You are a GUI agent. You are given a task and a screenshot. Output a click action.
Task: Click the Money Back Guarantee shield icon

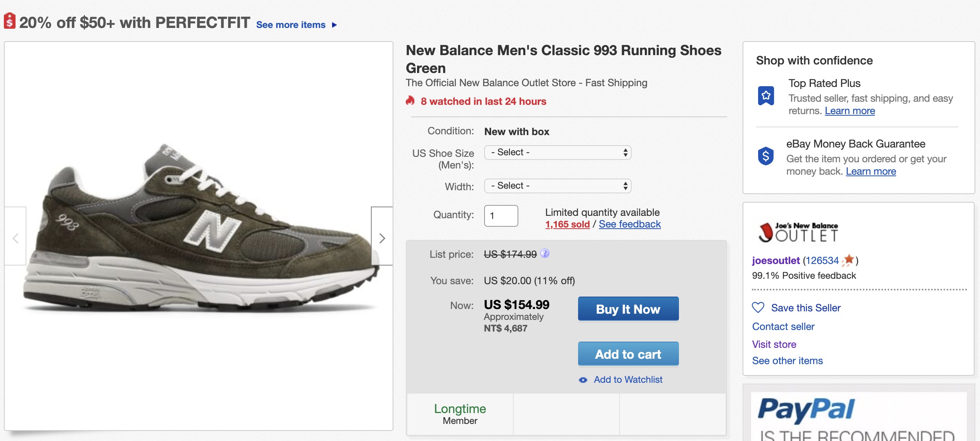coord(765,156)
